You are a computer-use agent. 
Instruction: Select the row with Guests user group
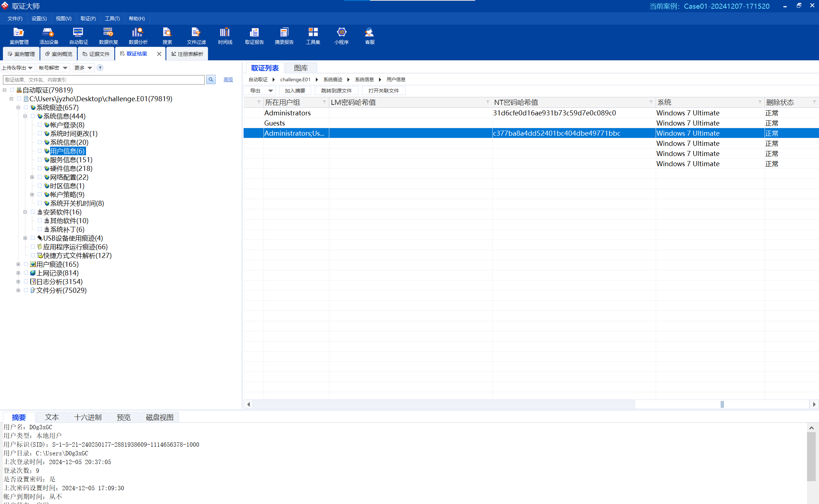click(531, 123)
